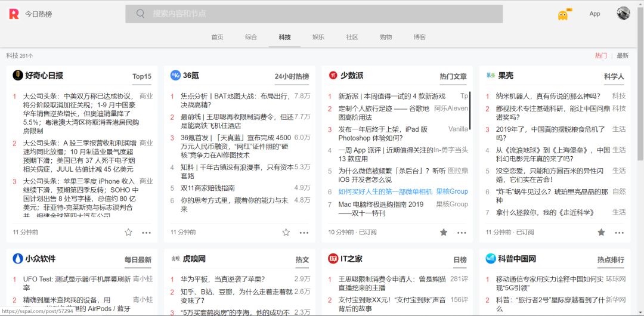Unsubscribe filled star on 果壳 card
Image resolution: width=644 pixels, height=316 pixels.
tap(601, 232)
